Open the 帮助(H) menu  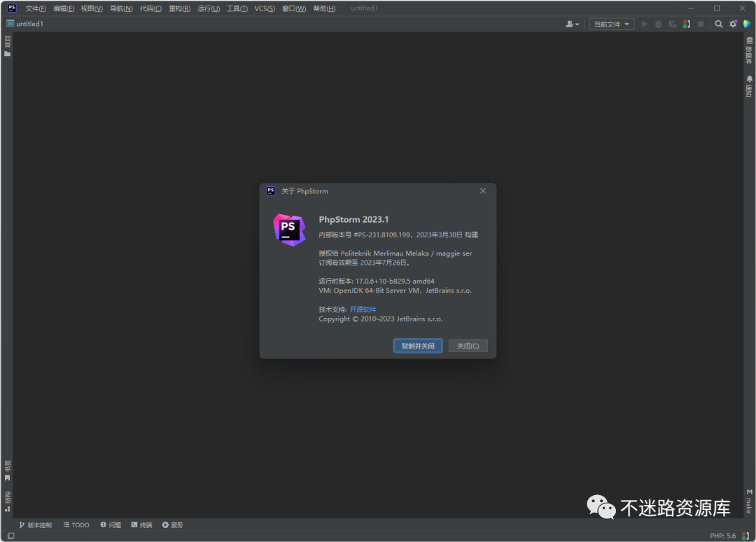click(324, 8)
